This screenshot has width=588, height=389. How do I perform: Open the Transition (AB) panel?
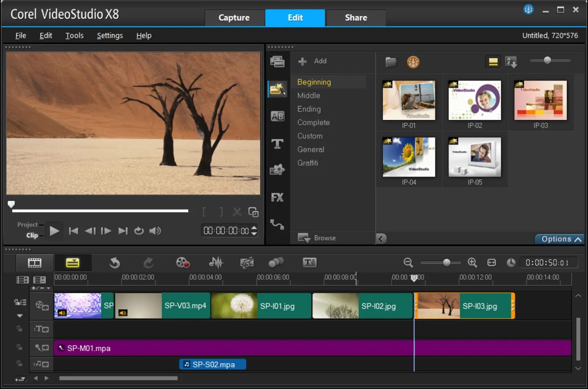[277, 116]
